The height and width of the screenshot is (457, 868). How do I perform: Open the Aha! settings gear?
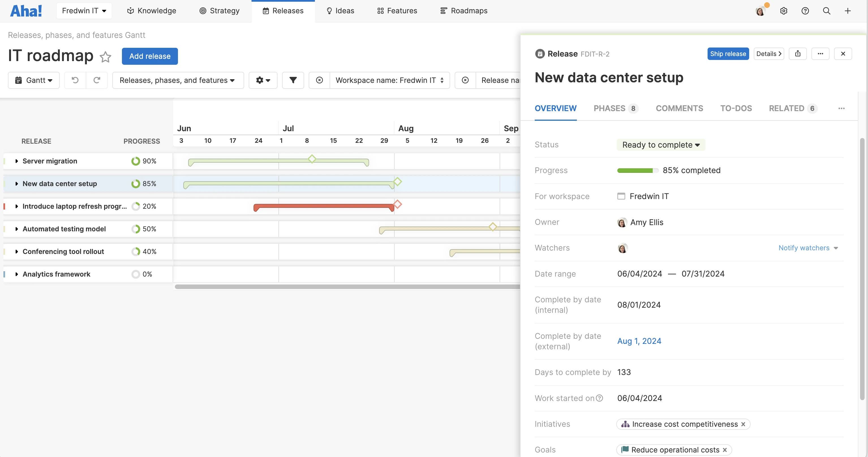(x=784, y=10)
